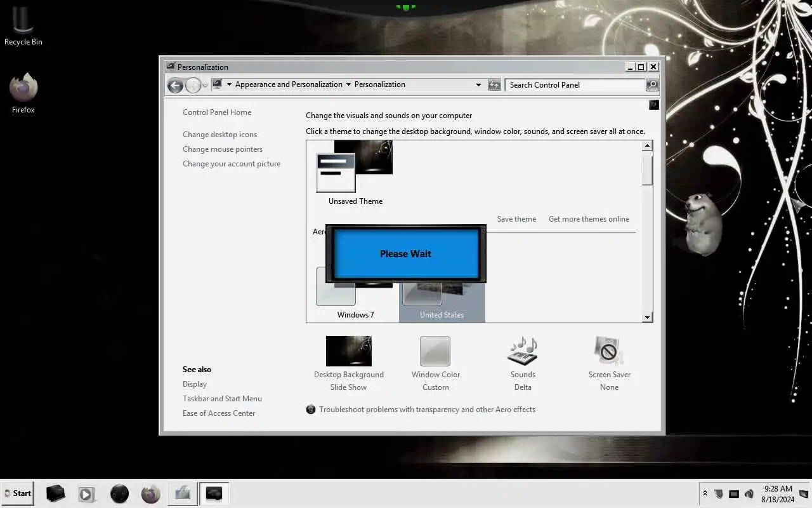Click the Screen Saver label
This screenshot has height=508, width=812.
[610, 375]
